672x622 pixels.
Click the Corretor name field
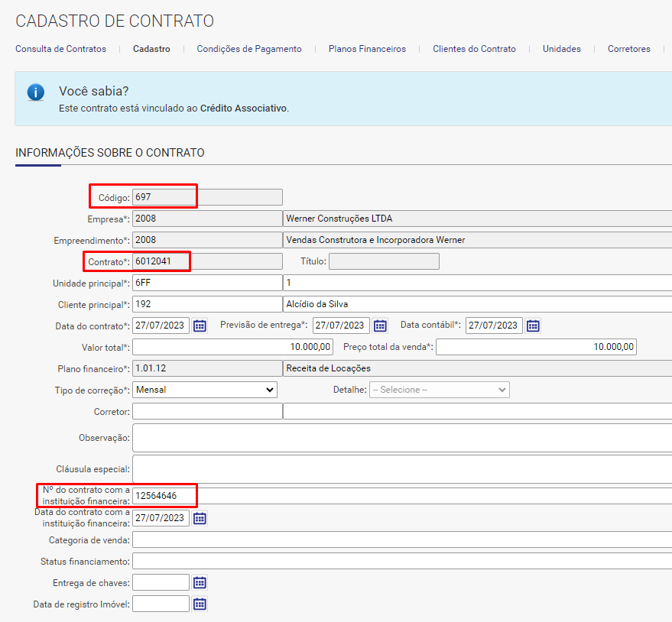477,411
